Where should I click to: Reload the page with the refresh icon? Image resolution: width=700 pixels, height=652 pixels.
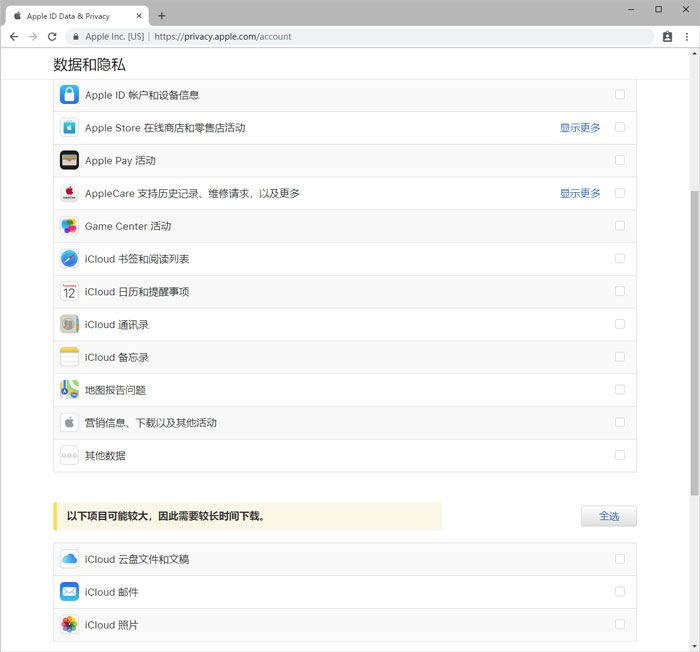pos(52,37)
